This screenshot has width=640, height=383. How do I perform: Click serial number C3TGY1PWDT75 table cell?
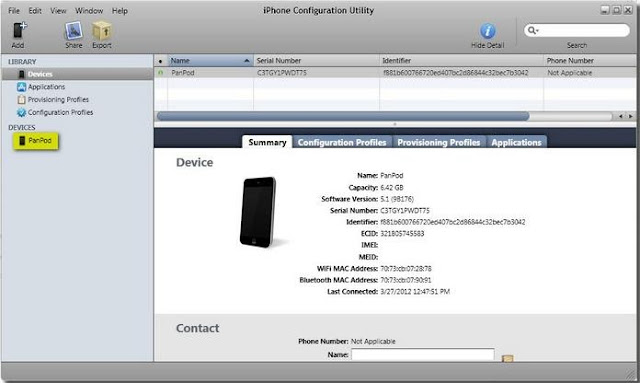tap(282, 73)
